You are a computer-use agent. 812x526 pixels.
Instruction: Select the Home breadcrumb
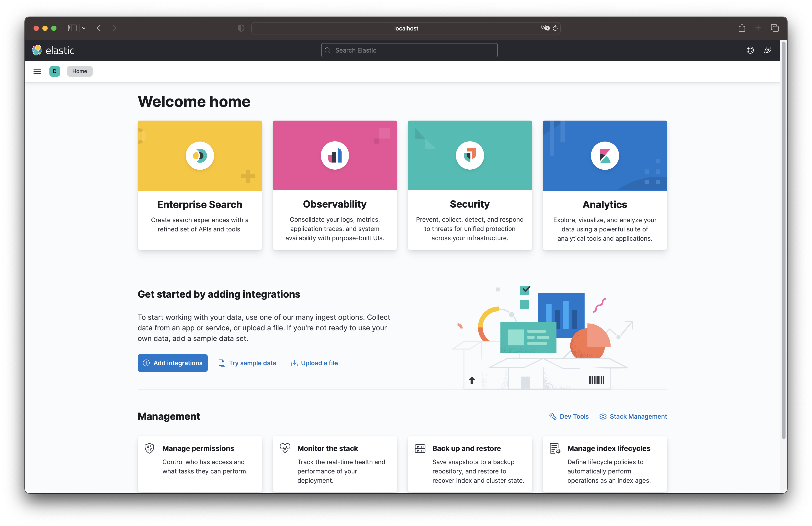79,71
